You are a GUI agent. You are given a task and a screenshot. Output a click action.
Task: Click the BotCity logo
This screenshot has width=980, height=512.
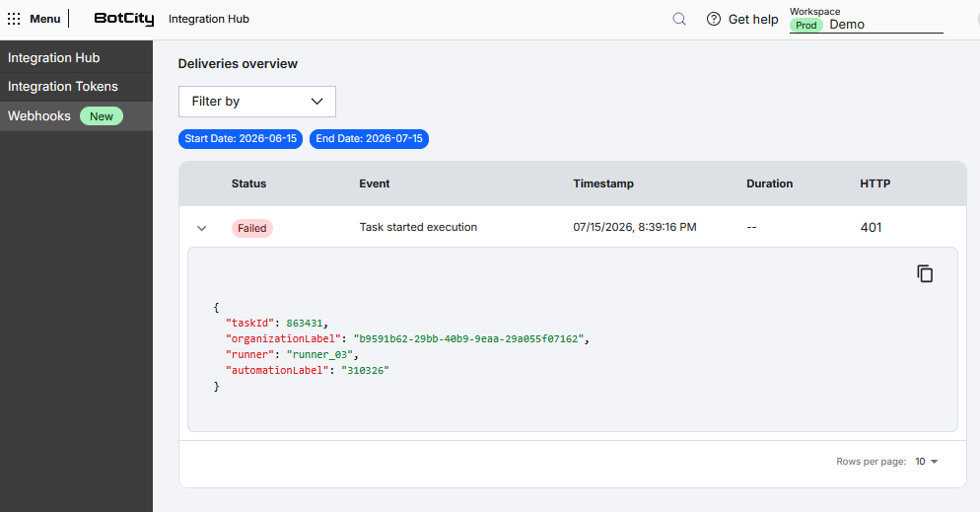124,19
